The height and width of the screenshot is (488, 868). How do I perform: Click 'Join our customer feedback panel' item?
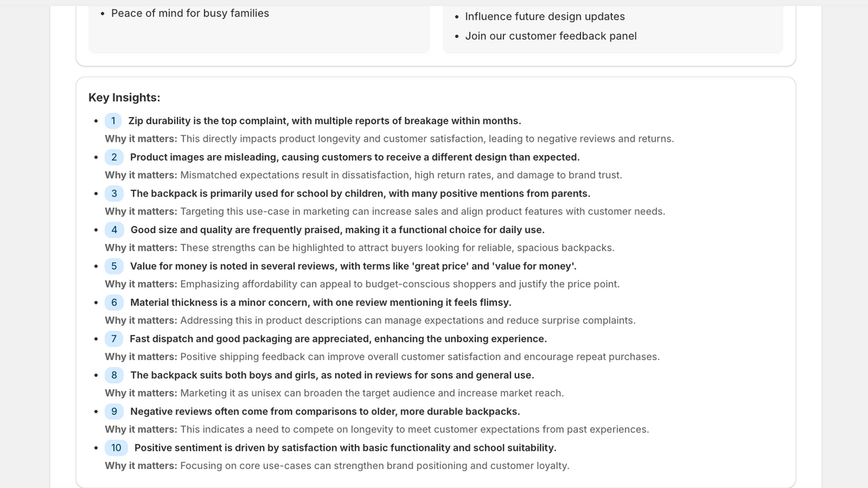[x=551, y=36]
